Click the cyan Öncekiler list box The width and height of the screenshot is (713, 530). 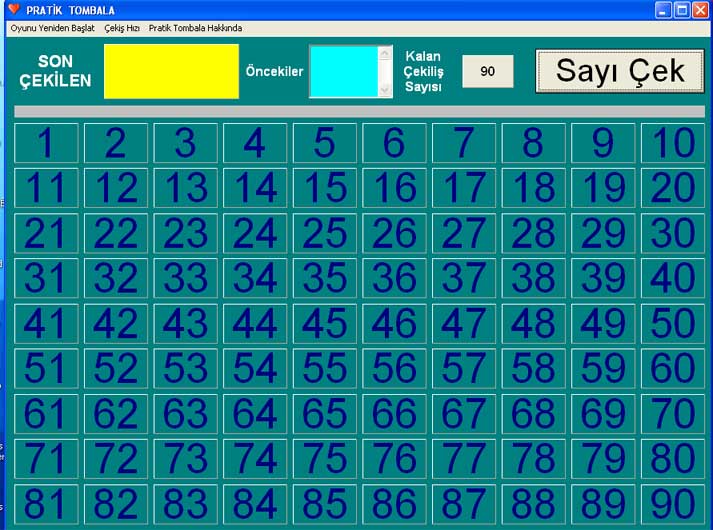pos(344,71)
